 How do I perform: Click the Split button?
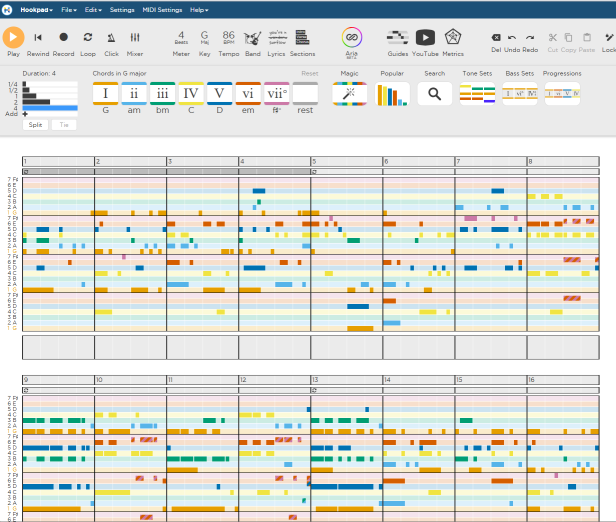point(35,125)
